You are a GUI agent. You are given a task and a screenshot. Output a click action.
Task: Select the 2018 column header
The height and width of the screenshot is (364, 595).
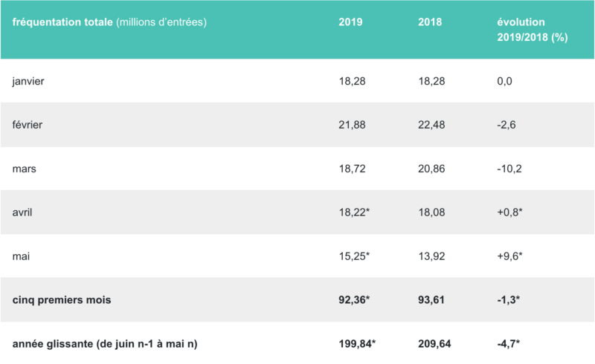point(430,22)
